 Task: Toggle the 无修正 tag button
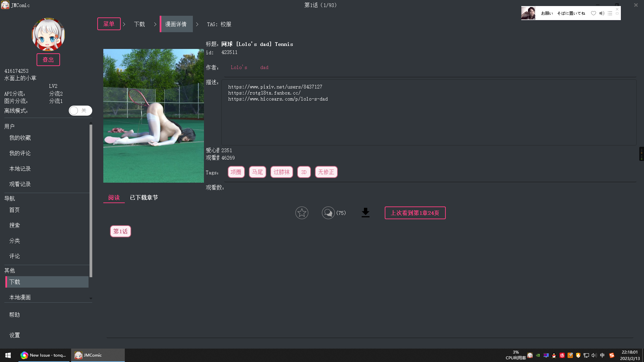tap(326, 172)
